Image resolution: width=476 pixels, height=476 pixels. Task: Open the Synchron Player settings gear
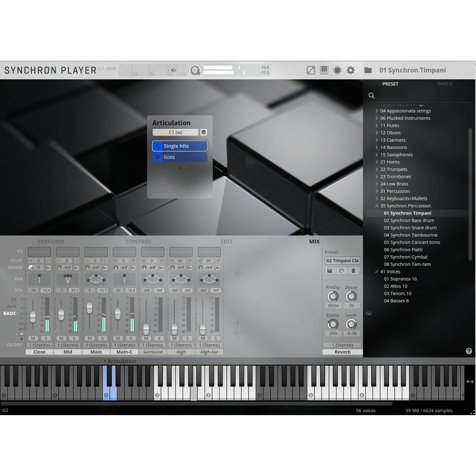(x=350, y=70)
